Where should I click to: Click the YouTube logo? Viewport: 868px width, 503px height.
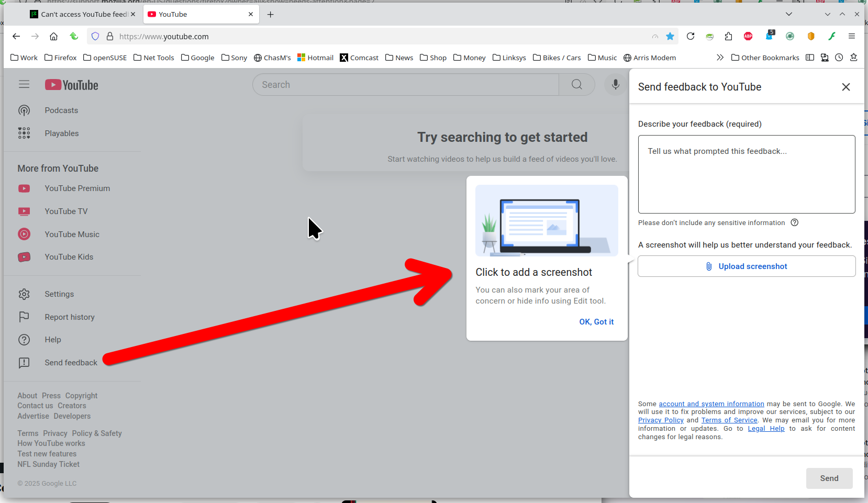point(72,85)
